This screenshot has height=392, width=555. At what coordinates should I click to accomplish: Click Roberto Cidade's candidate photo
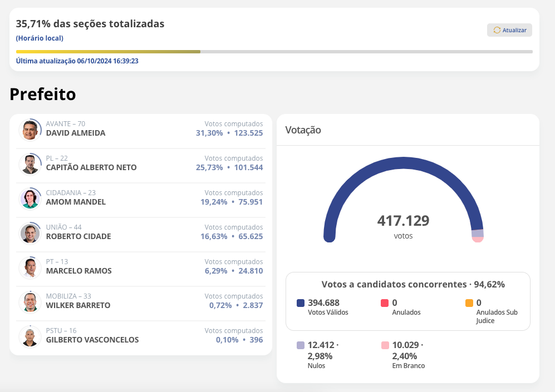pos(30,233)
